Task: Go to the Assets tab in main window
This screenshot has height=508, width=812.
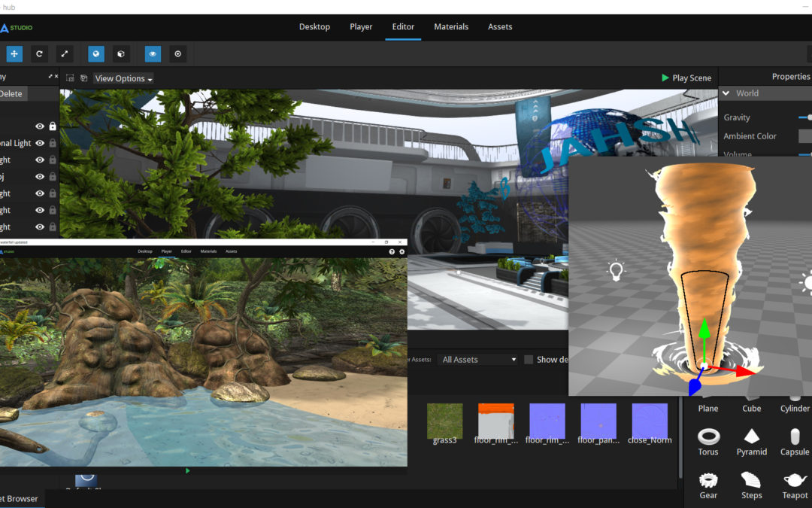Action: click(x=500, y=27)
